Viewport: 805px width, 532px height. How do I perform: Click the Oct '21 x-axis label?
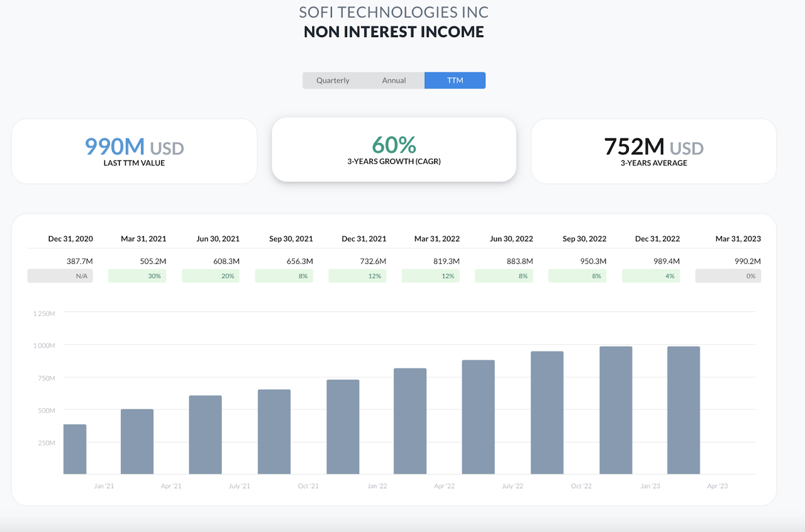(308, 486)
